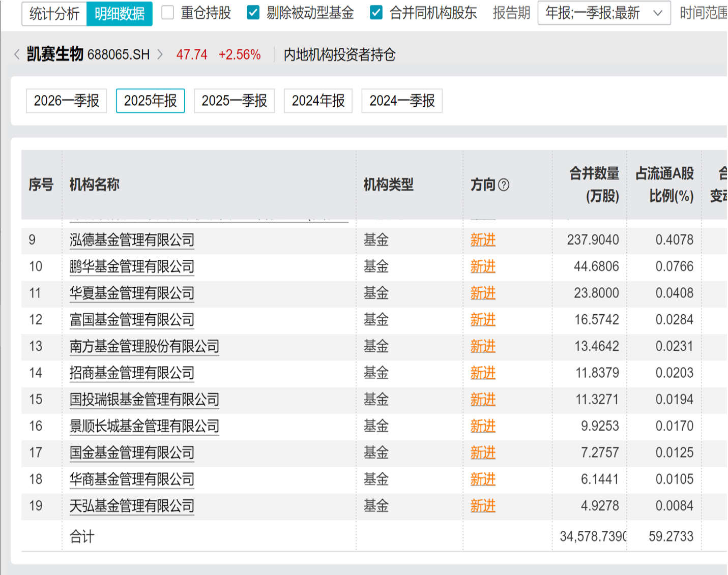This screenshot has width=728, height=575.
Task: Click the 序号 column header
Action: [x=41, y=185]
